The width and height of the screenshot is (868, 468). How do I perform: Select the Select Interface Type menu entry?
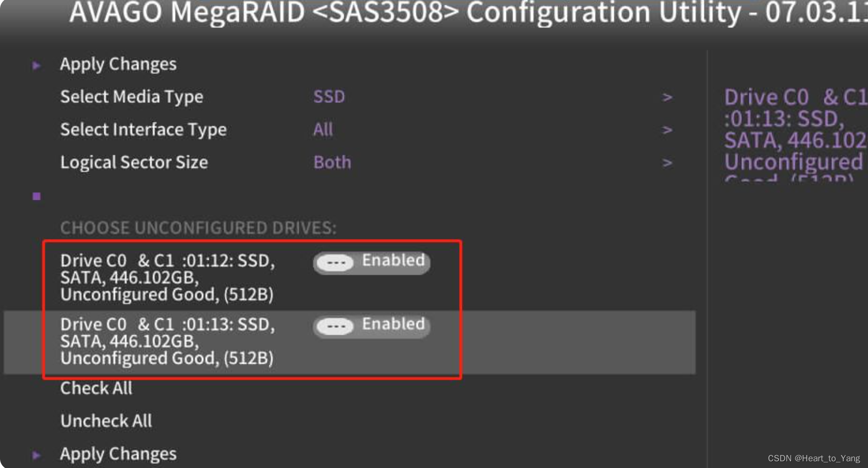[x=143, y=130]
